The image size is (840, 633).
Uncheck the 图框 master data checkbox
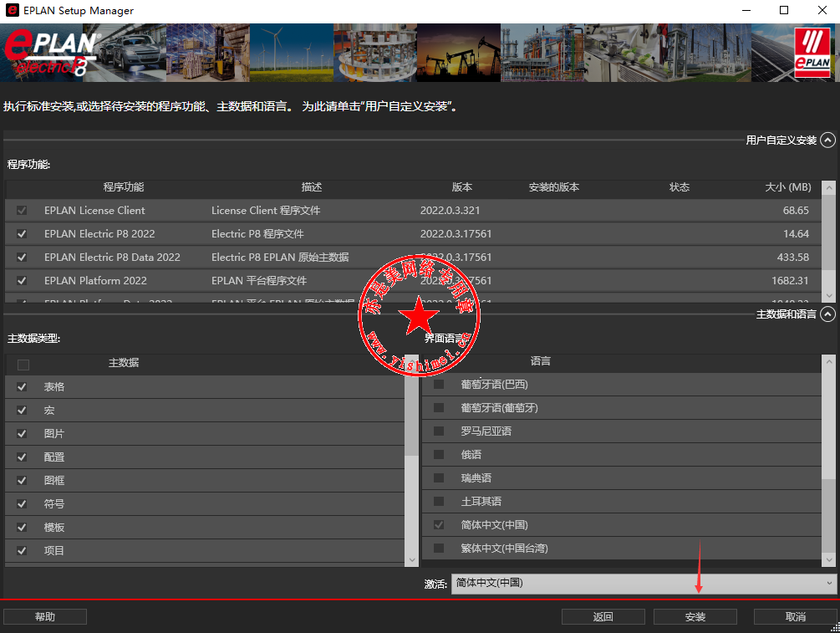(22, 481)
